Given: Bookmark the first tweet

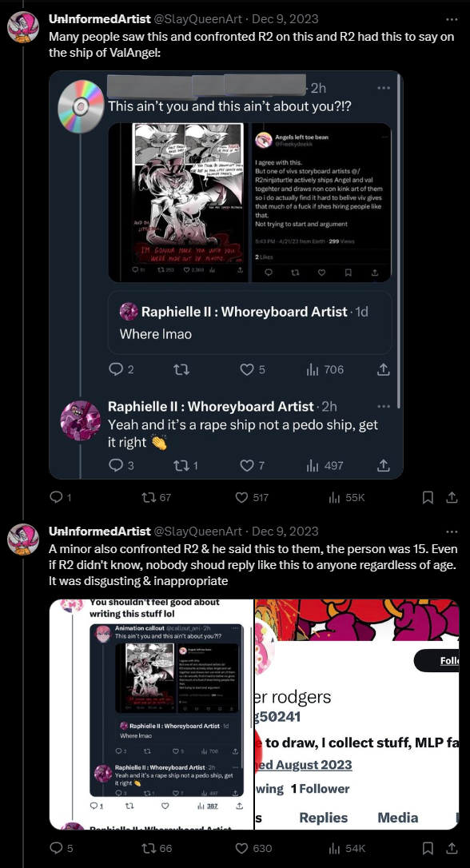Looking at the screenshot, I should click(428, 498).
